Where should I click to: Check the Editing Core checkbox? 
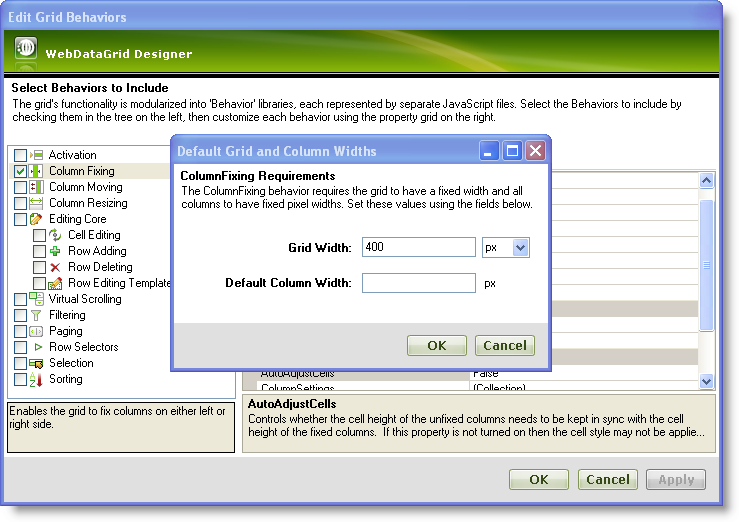click(x=20, y=219)
